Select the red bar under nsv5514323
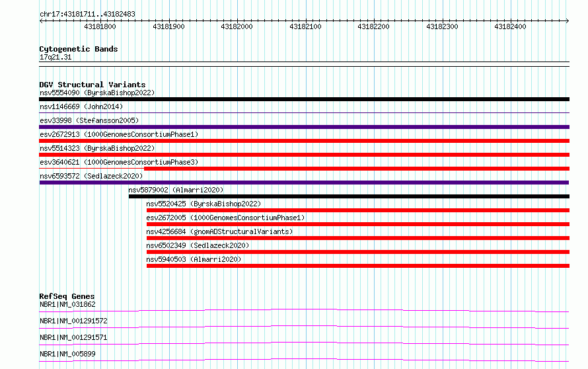Screen dimensions: 588x369 pos(304,155)
